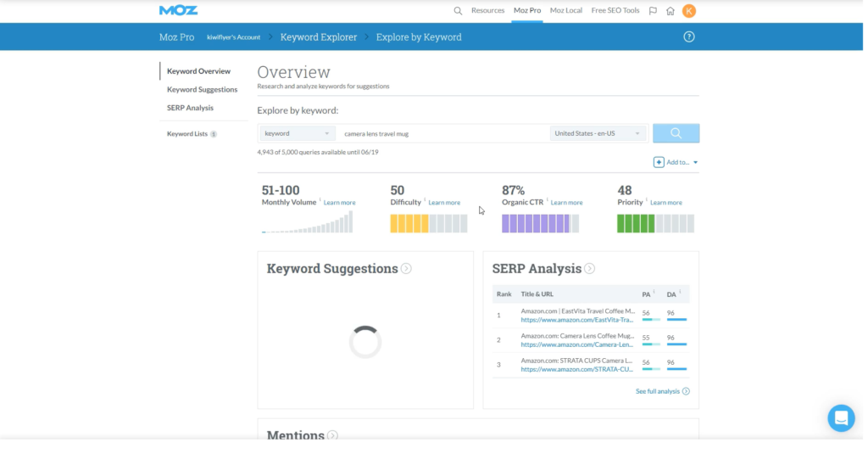
Task: Go to the home icon
Action: click(x=670, y=10)
